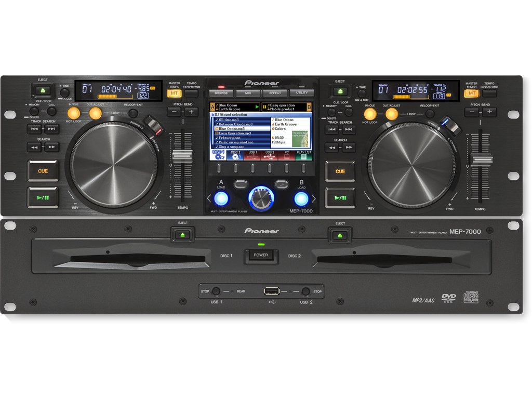This screenshot has width=532, height=399.
Task: Toggle Time/A.Cue button on right deck
Action: pyautogui.click(x=362, y=94)
